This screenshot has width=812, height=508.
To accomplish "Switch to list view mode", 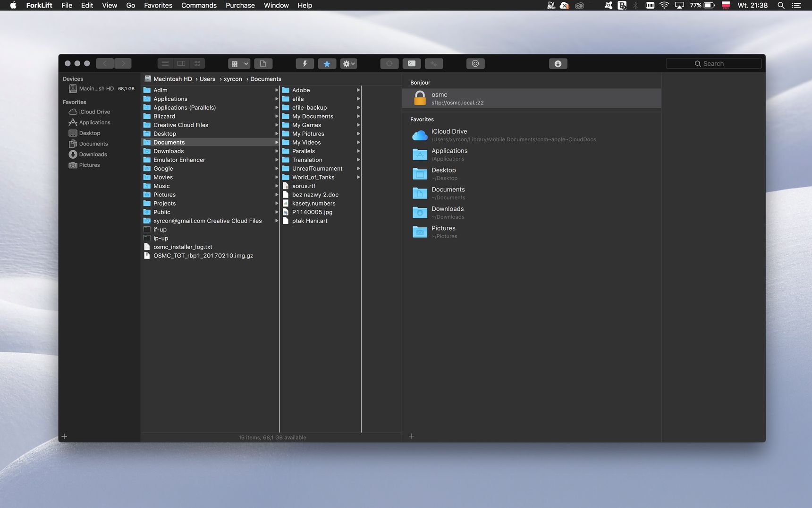I will (165, 63).
